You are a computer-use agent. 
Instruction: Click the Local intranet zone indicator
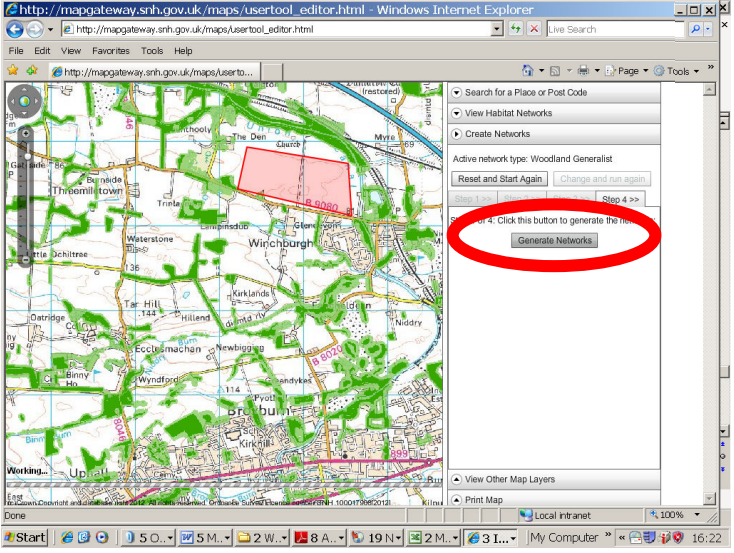555,515
